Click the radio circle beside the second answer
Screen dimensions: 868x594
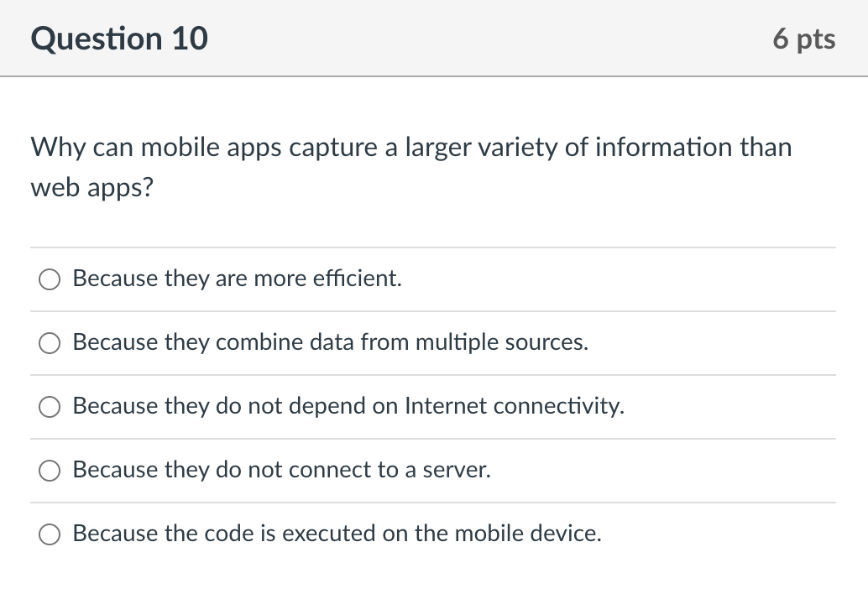click(49, 343)
